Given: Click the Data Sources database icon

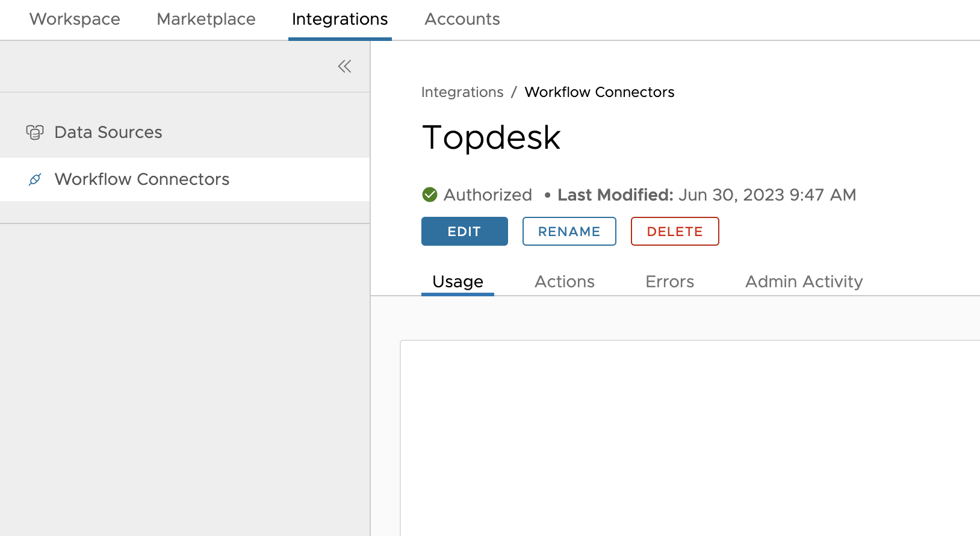Looking at the screenshot, I should tap(35, 132).
